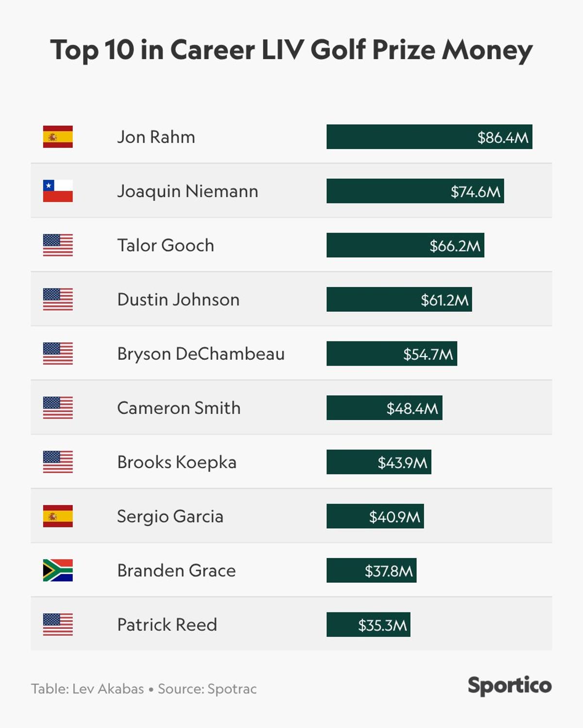
Task: Click the name Bryson DeChambeau
Action: tap(201, 354)
